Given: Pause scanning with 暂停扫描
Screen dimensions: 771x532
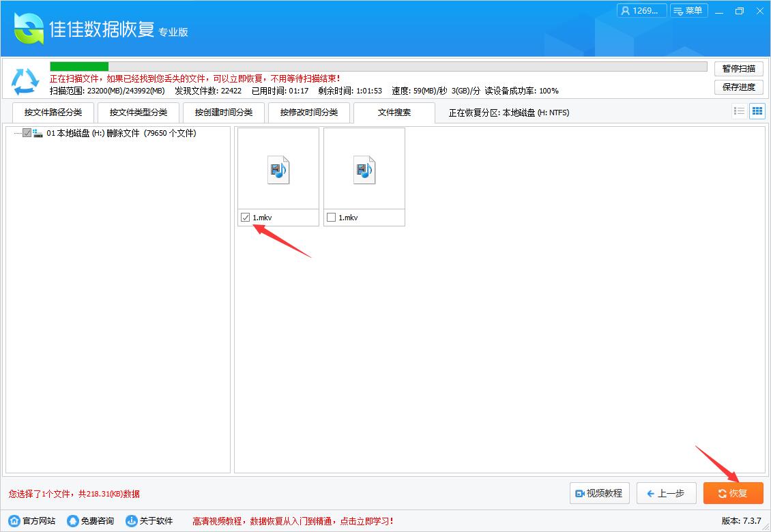Looking at the screenshot, I should [738, 68].
